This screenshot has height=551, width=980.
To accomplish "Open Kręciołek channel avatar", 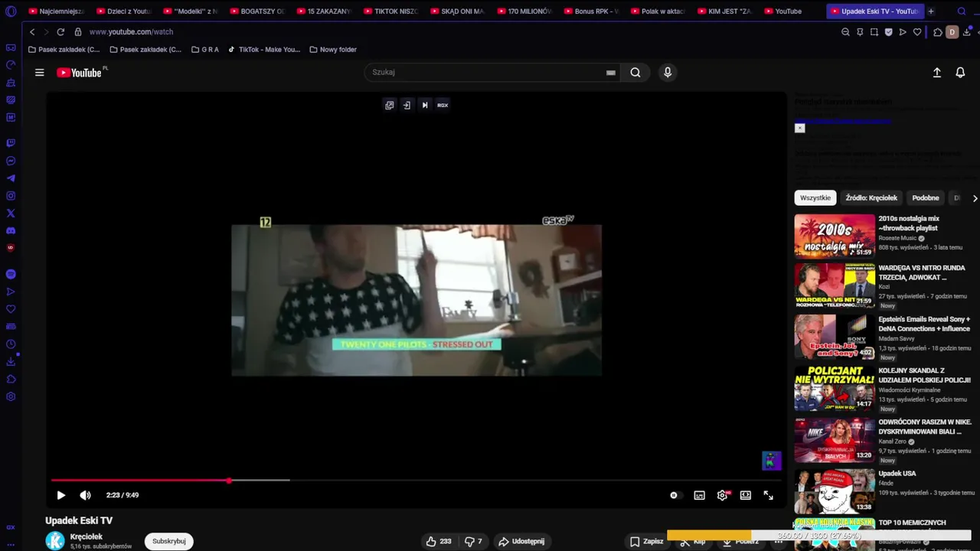I will pos(55,541).
